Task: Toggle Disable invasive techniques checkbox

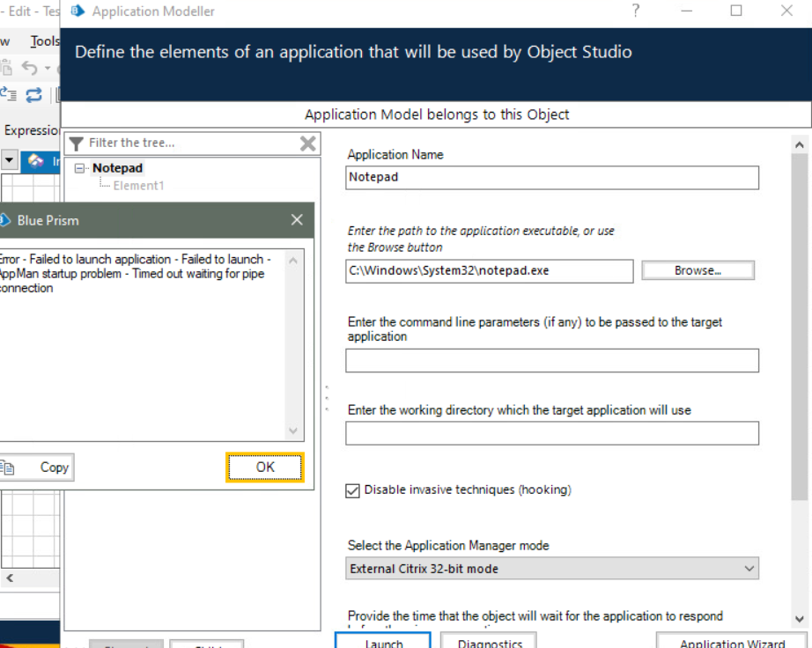Action: tap(352, 490)
